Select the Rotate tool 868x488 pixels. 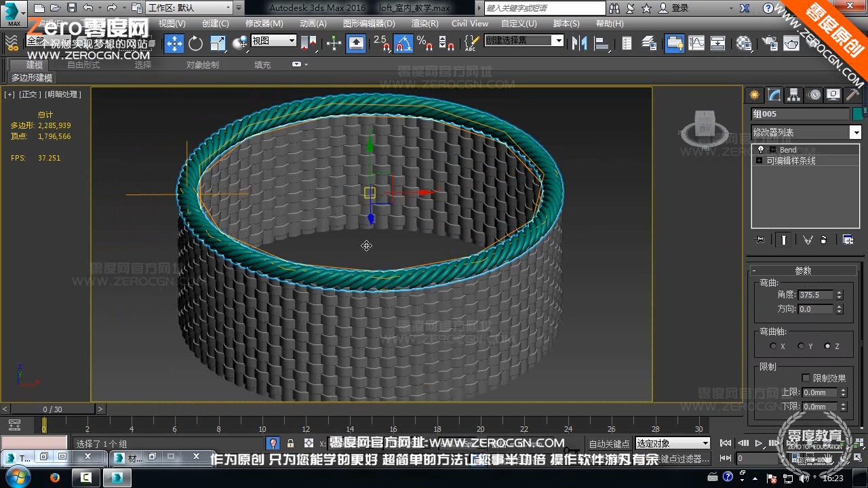tap(196, 43)
